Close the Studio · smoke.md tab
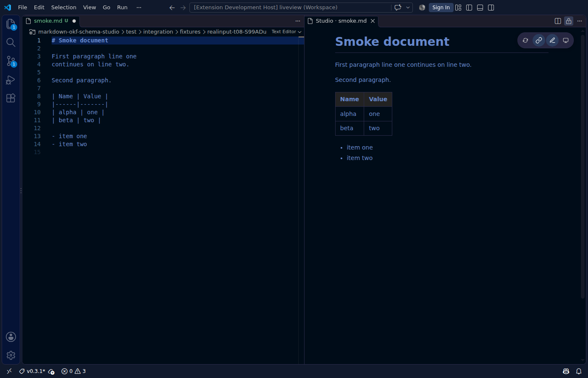Viewport: 588px width, 378px height. click(373, 21)
